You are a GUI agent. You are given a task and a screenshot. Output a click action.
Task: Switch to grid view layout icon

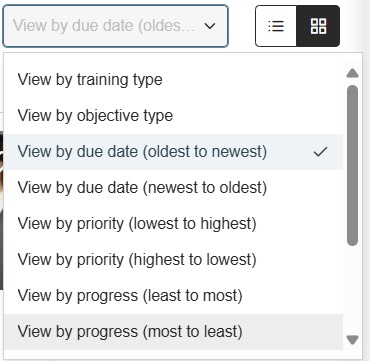point(318,26)
